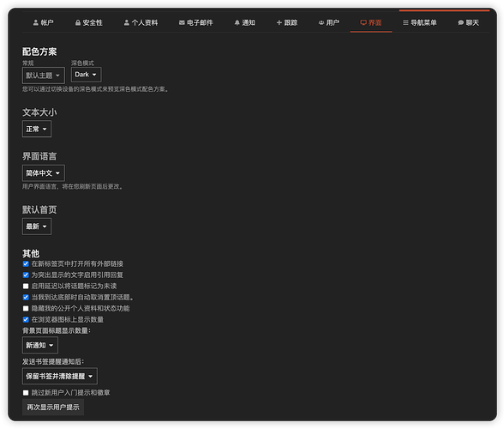
Task: Click the list icon beside 导航菜单
Action: pyautogui.click(x=405, y=22)
